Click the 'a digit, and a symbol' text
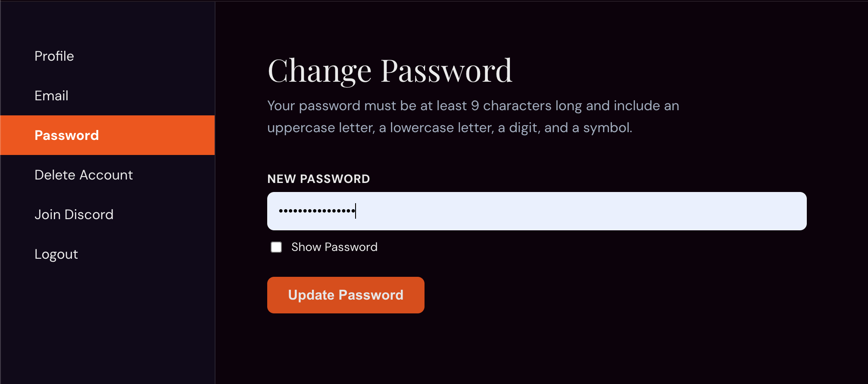The image size is (868, 384). pos(565,128)
